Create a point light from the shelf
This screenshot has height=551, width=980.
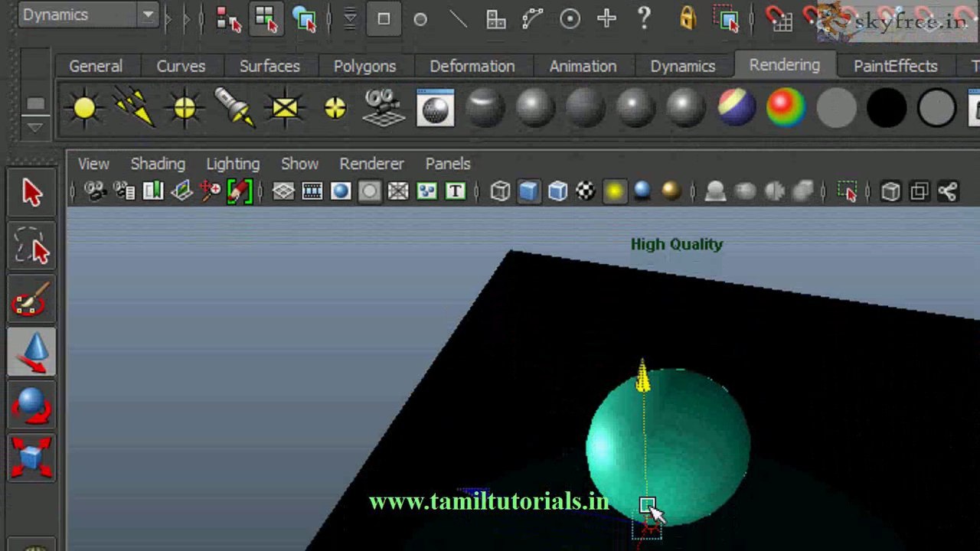[185, 108]
